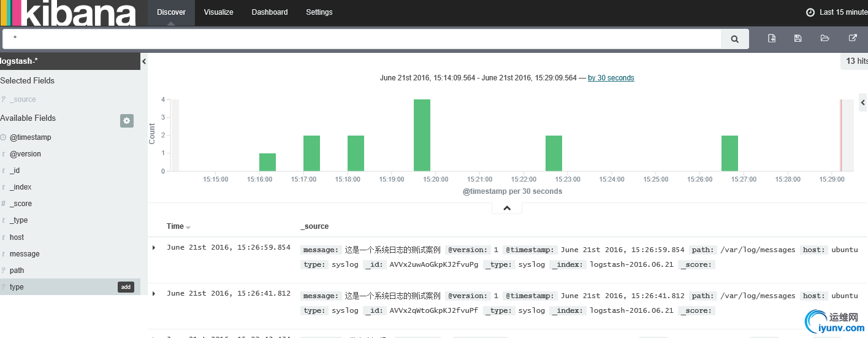Click the _source column header
This screenshot has height=338, width=868.
[x=314, y=226]
